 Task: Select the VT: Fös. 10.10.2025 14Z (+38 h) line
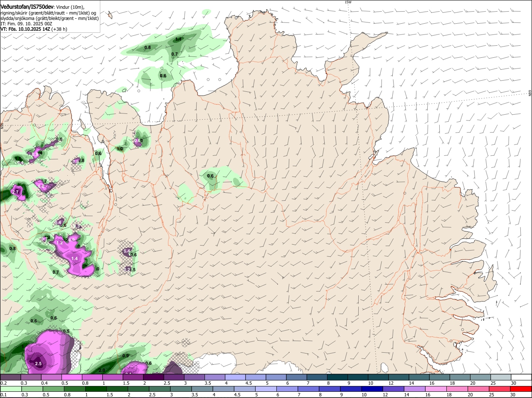pos(34,29)
